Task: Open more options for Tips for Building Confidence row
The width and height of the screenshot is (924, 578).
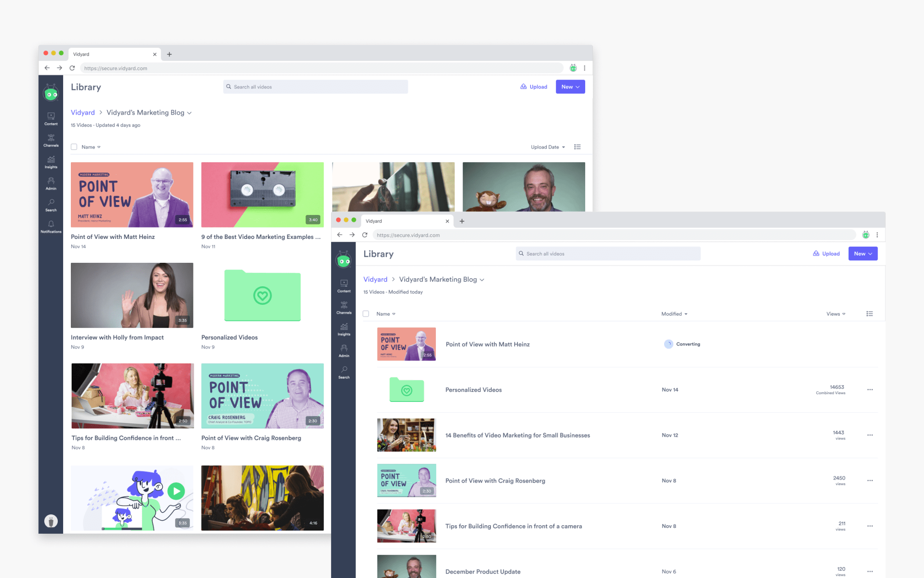Action: tap(870, 526)
